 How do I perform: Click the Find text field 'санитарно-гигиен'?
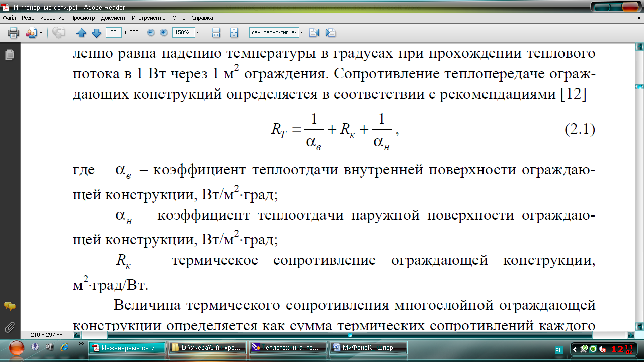[274, 33]
